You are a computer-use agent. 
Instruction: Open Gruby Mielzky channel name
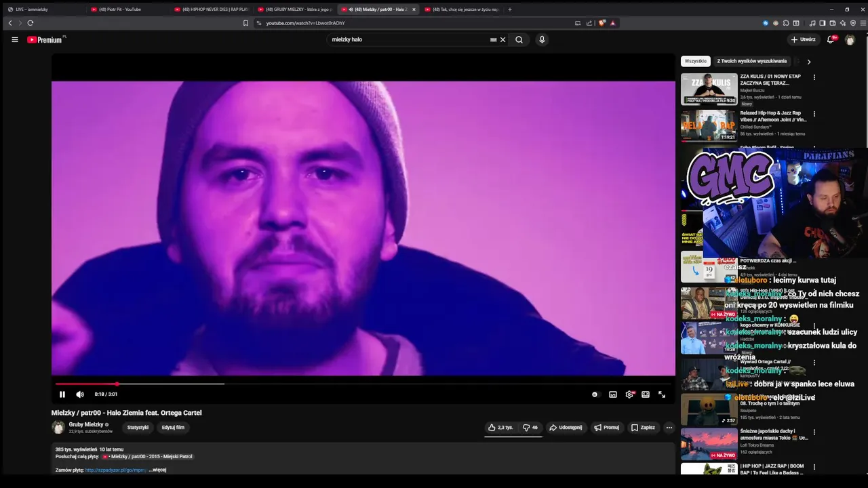[86, 424]
